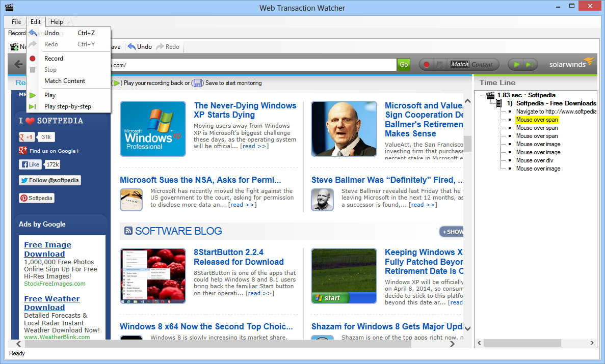This screenshot has height=364, width=605.
Task: Click the StockFreeImages.com ad URL
Action: (x=55, y=284)
